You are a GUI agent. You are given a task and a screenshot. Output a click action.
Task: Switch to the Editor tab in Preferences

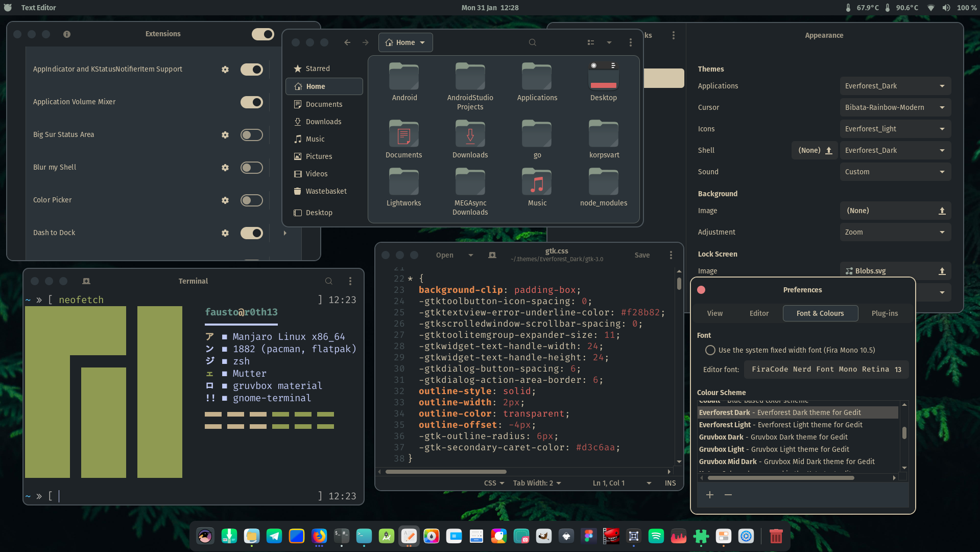(759, 313)
